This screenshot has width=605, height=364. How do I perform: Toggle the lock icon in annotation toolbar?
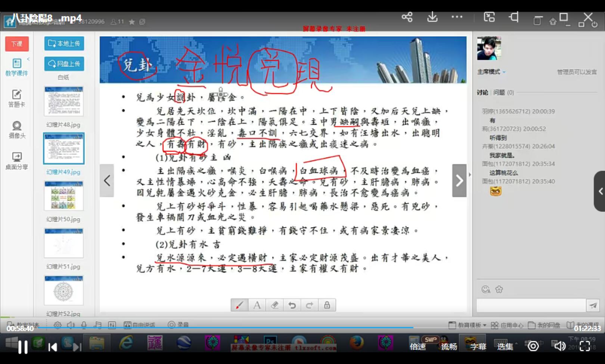(327, 305)
